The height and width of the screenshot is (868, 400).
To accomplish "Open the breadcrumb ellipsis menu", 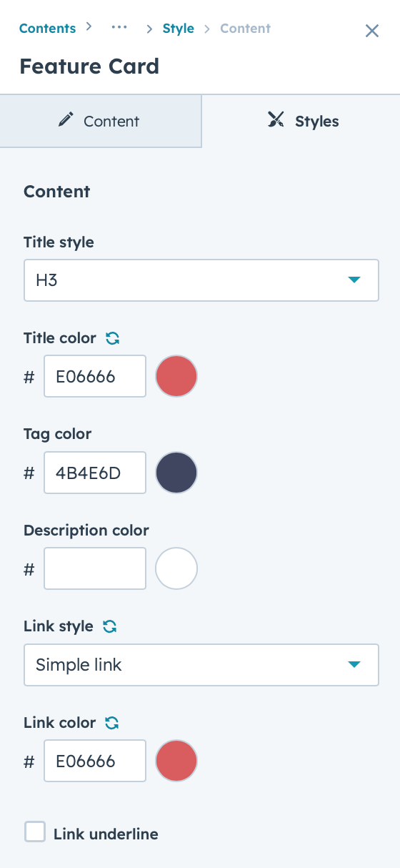I will (x=119, y=28).
